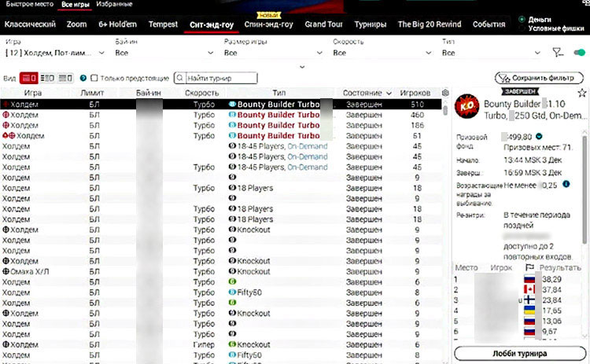Image resolution: width=590 pixels, height=364 pixels.
Task: Check the Только предстоящие checkbox
Action: pos(94,78)
